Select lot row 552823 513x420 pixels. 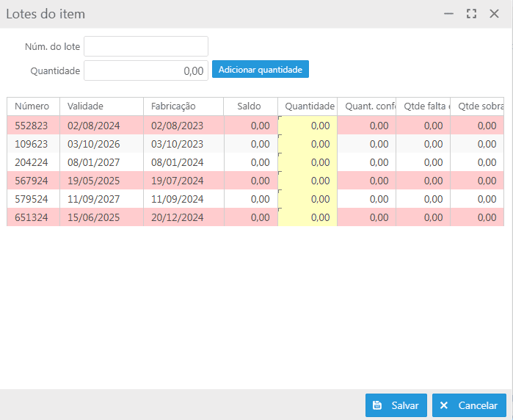[32, 126]
